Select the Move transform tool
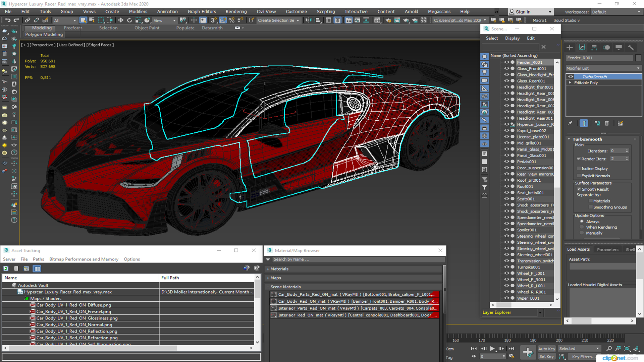 click(121, 20)
